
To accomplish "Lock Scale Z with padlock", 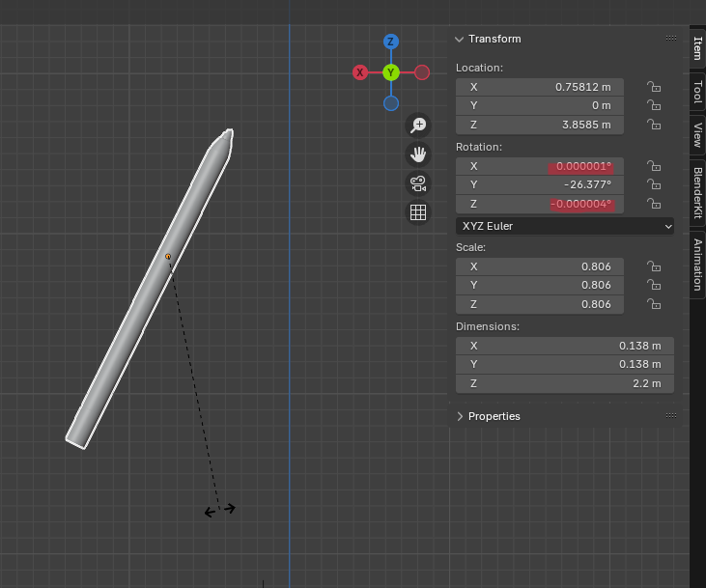I will [x=654, y=304].
